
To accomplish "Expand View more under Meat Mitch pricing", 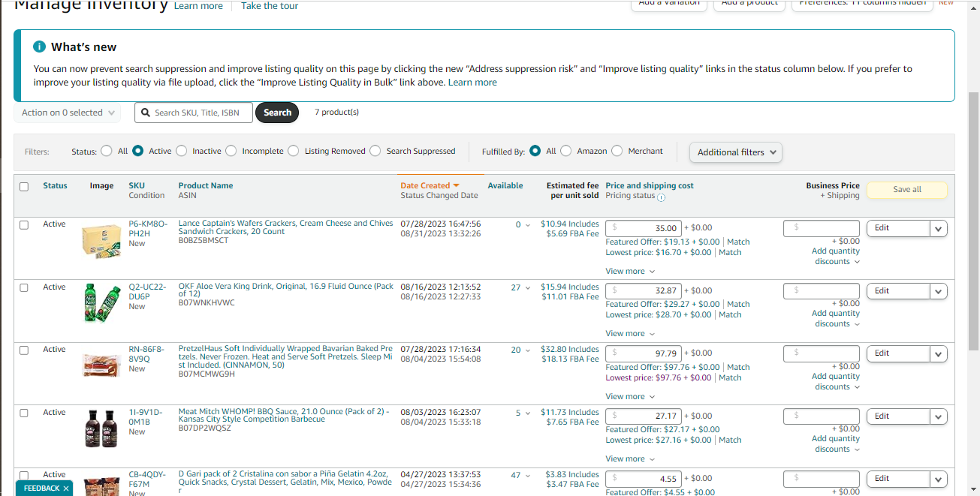I will tap(630, 458).
